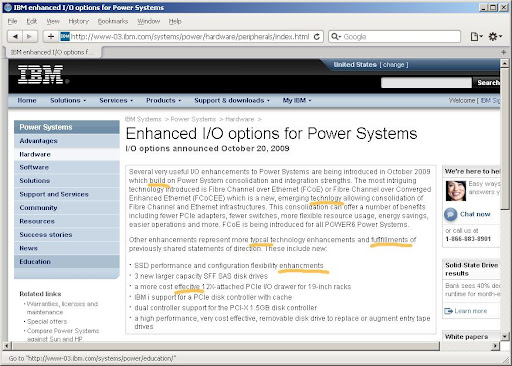Viewport: 512px width, 366px height.
Task: Open the News sidebar link
Action: (66, 248)
